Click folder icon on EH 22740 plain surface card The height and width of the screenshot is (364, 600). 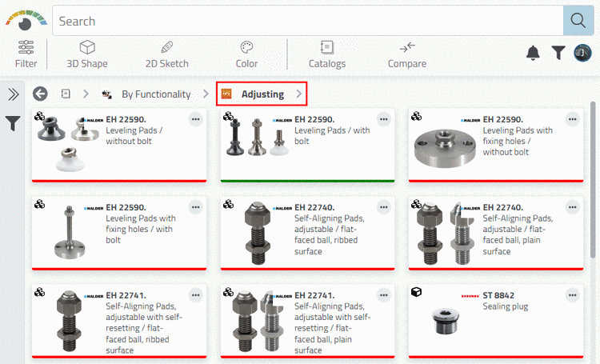coord(416,204)
